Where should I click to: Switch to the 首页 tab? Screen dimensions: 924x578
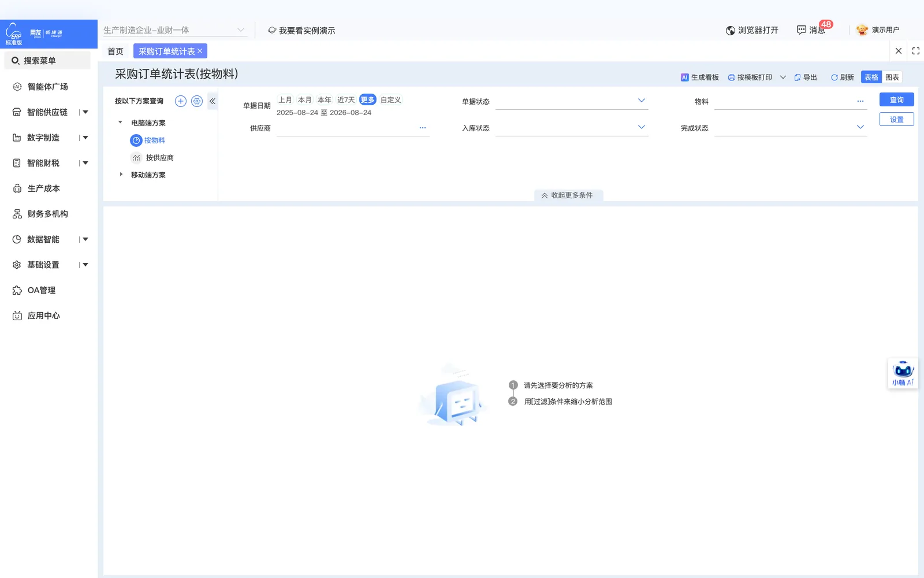[115, 51]
